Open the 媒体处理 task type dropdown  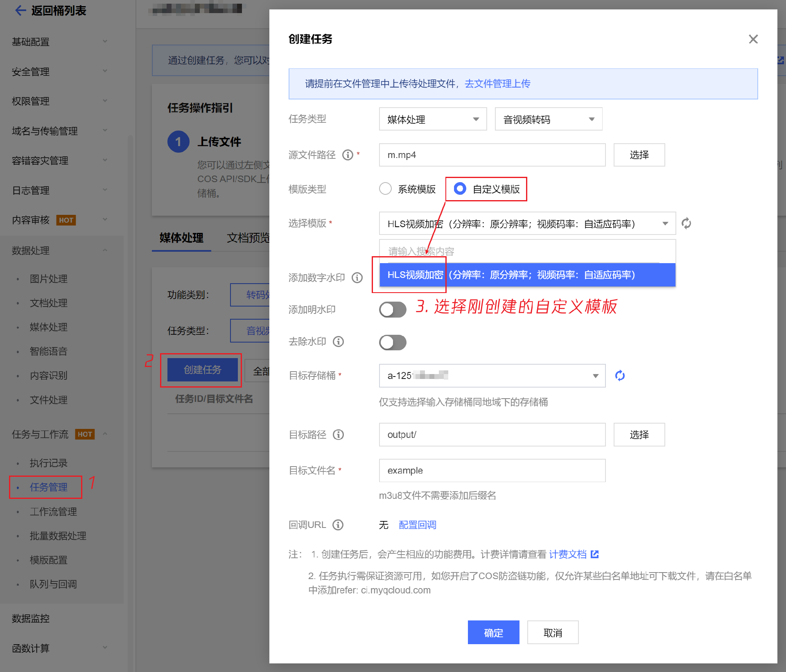pos(432,120)
